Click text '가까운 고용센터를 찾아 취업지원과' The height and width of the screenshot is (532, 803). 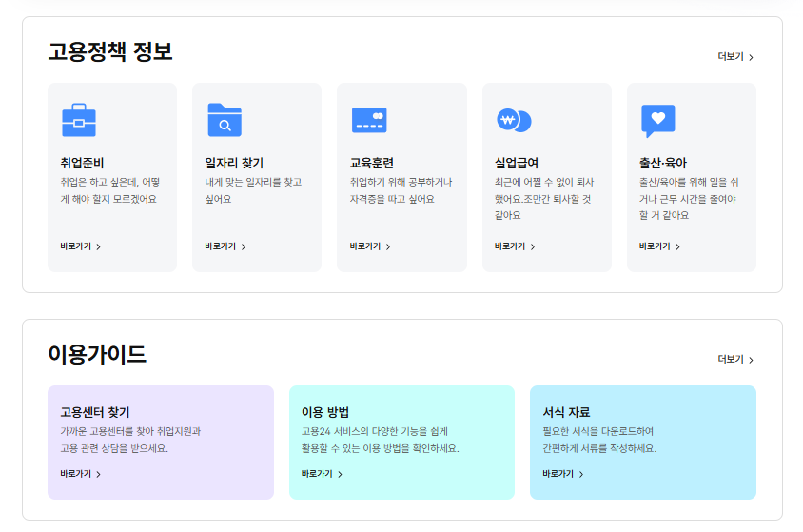[130, 432]
